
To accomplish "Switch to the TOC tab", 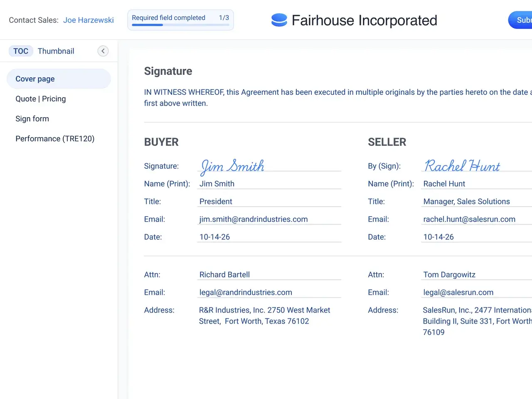I will pyautogui.click(x=21, y=51).
